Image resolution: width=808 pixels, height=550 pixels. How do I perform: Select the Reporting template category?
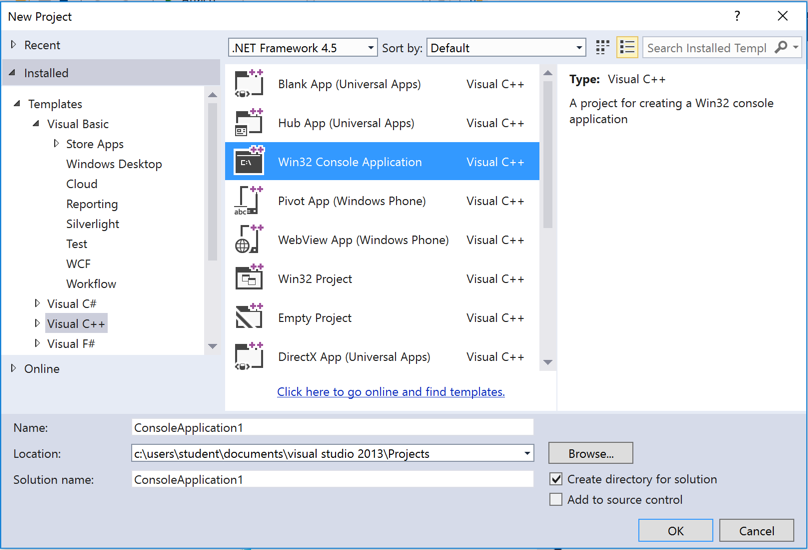coord(92,204)
